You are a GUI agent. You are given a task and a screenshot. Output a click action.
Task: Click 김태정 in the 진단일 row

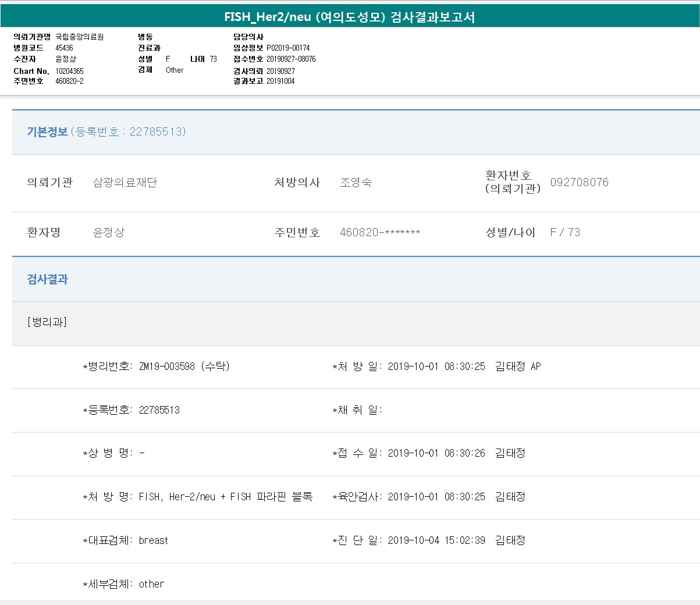pyautogui.click(x=510, y=540)
